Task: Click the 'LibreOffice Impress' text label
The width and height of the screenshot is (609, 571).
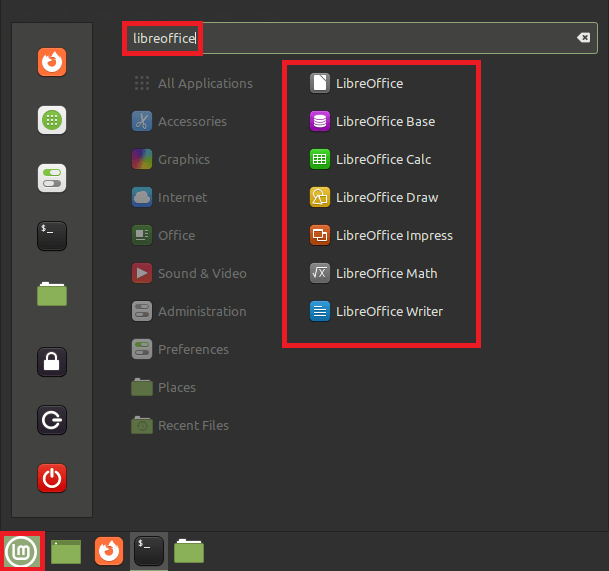Action: 394,235
